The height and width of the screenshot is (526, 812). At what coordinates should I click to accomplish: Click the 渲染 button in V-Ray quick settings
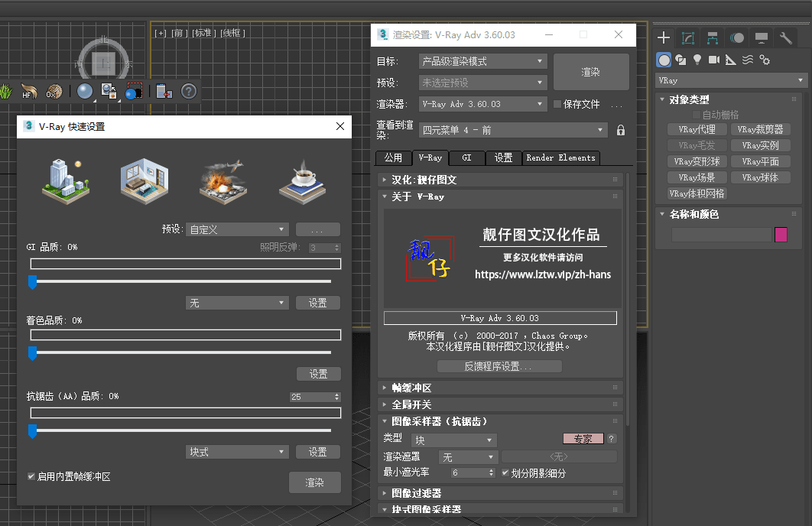(315, 482)
